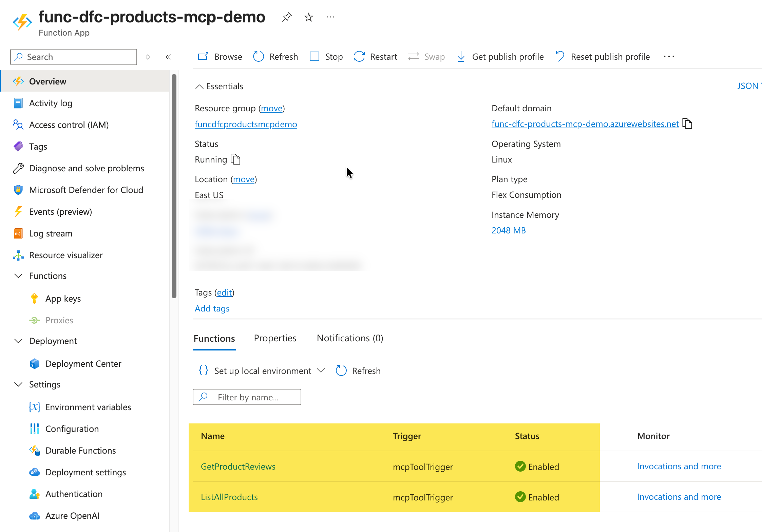Viewport: 762px width, 532px height.
Task: Collapse the Functions group in sidebar
Action: coord(19,276)
